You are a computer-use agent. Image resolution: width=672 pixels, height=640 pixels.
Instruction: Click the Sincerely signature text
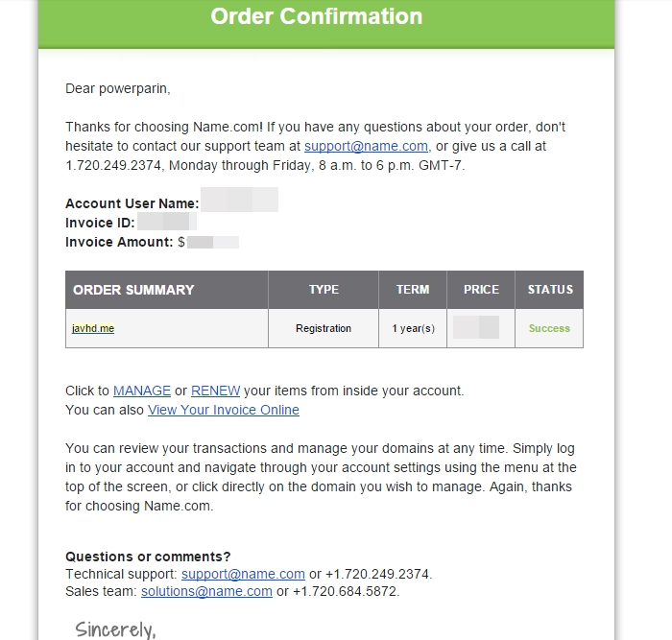(115, 628)
